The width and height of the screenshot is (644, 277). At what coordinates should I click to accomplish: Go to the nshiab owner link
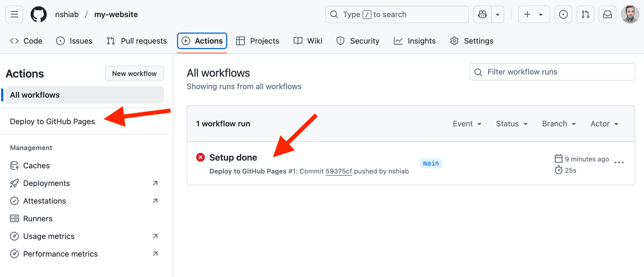(x=67, y=14)
